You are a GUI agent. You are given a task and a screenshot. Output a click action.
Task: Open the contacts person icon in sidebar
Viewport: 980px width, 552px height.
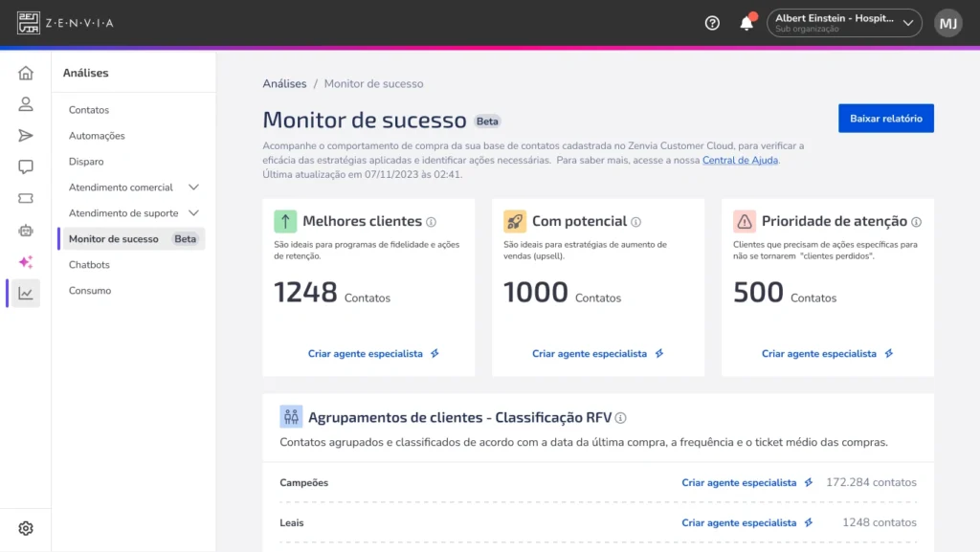(26, 104)
